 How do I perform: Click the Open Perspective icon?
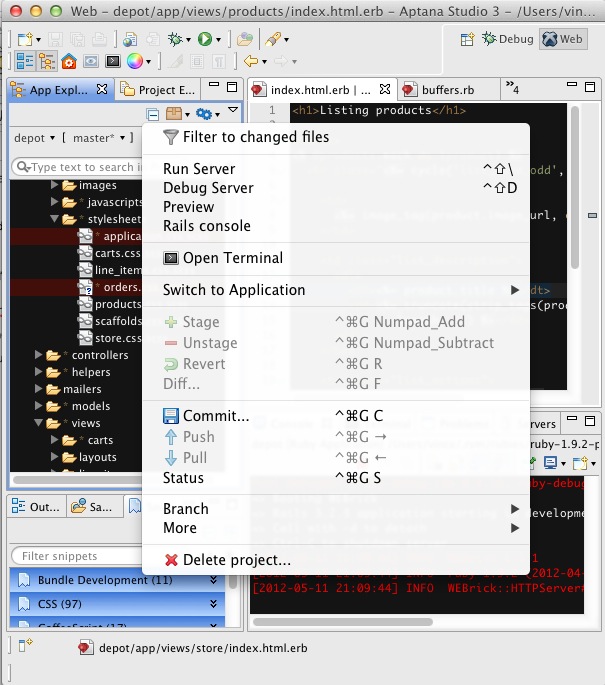pyautogui.click(x=467, y=39)
